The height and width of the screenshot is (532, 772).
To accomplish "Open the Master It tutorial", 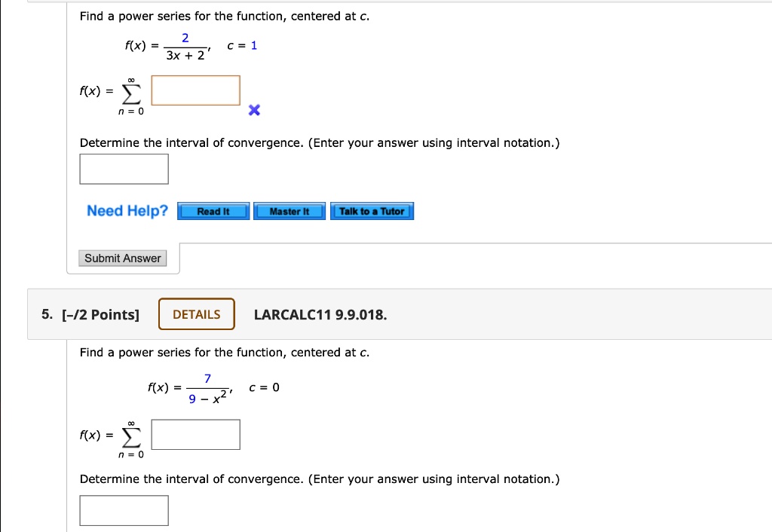I will point(289,211).
